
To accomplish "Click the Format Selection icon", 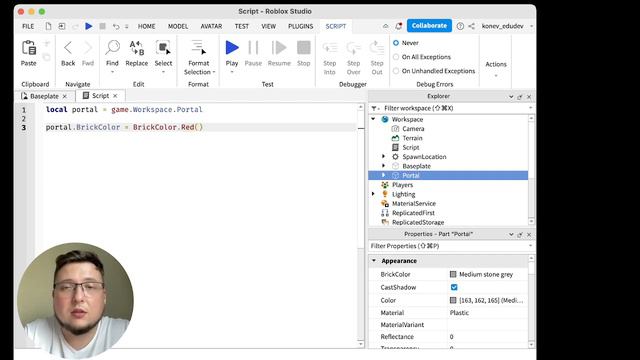I will point(199,48).
